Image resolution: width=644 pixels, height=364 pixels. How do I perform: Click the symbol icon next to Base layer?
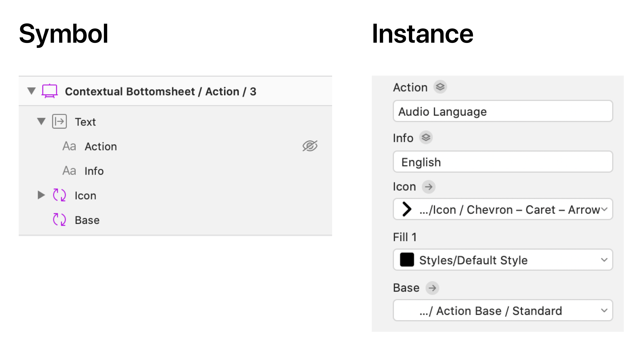click(x=59, y=219)
